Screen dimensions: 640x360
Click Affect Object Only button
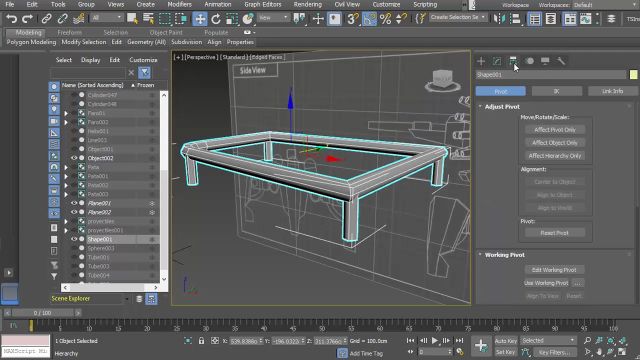[555, 143]
